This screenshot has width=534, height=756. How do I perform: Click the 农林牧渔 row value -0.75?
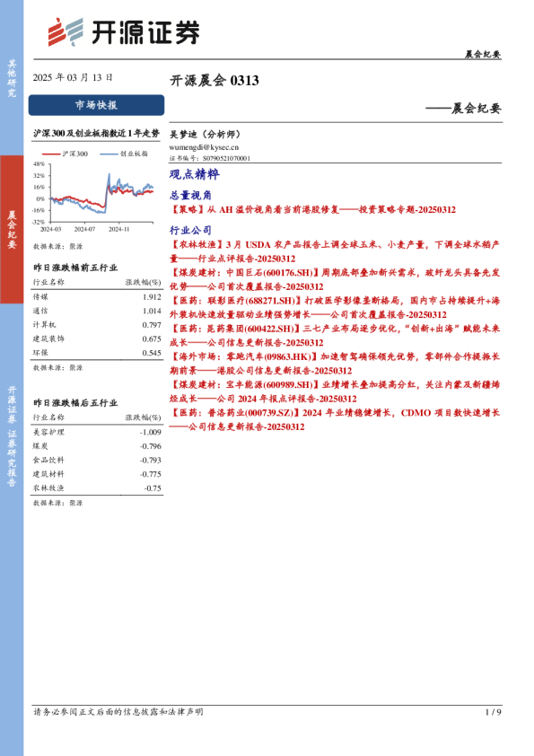click(x=153, y=488)
